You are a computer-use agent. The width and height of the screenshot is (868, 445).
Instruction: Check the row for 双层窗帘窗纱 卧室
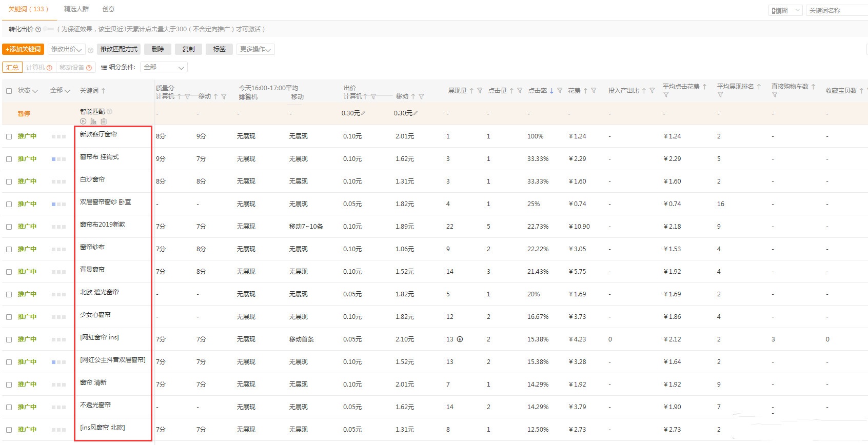[x=9, y=204]
